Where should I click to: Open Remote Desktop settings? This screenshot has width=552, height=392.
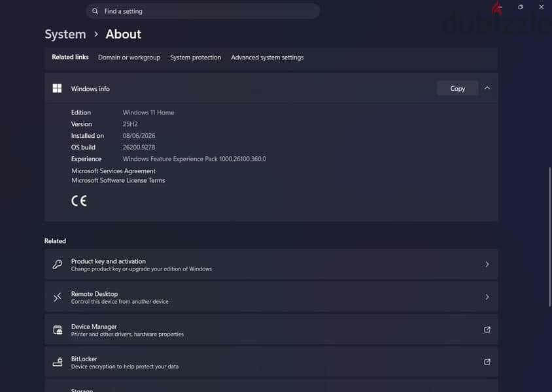(271, 297)
